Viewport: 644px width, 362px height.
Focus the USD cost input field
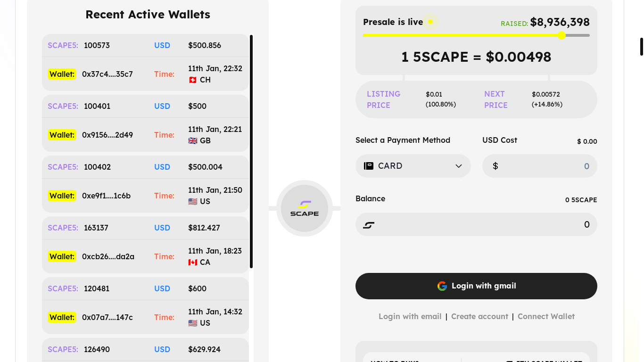(x=539, y=166)
